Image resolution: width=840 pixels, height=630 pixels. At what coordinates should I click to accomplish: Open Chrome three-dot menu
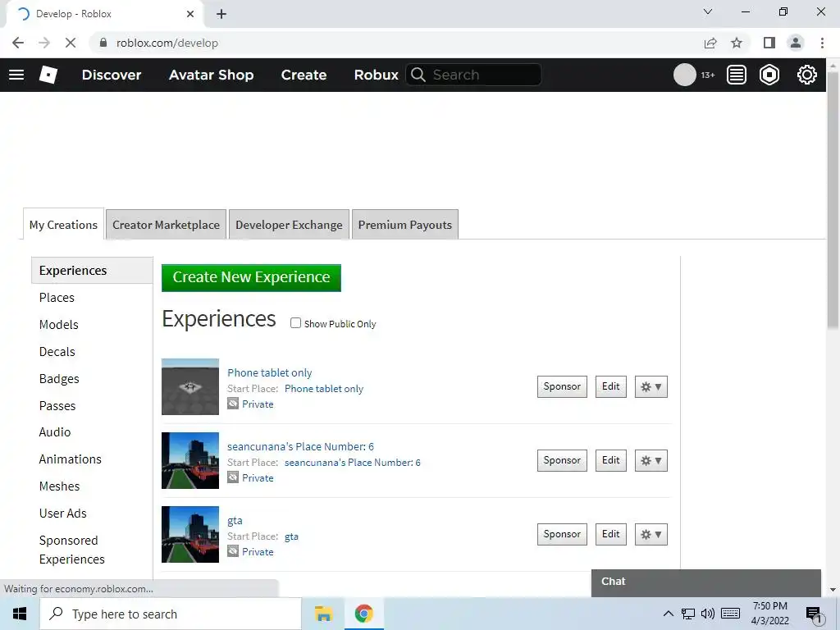pyautogui.click(x=822, y=43)
